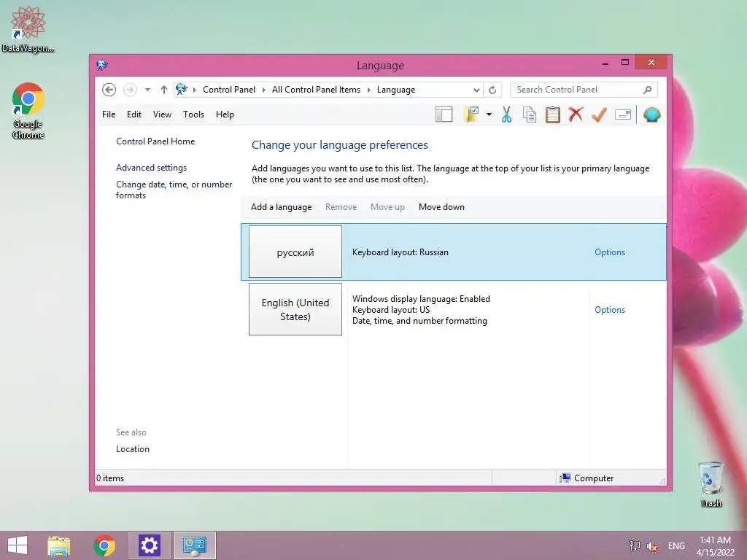747x560 pixels.
Task: Click the Computer status bar entry
Action: click(587, 478)
